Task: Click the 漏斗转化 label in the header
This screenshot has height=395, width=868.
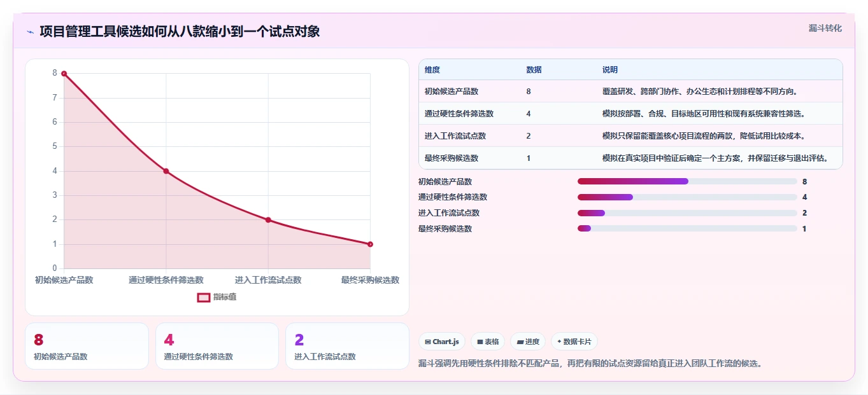Action: coord(825,28)
